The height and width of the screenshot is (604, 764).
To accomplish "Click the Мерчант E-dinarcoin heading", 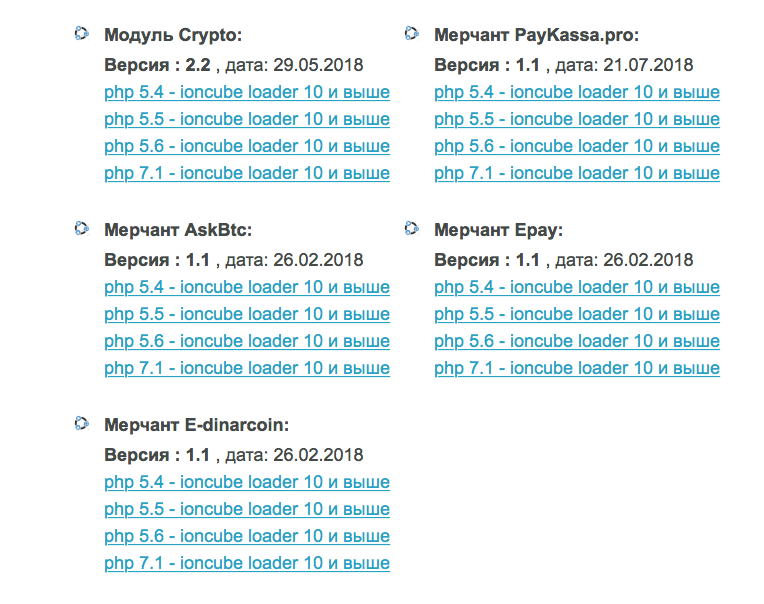I will click(x=197, y=425).
